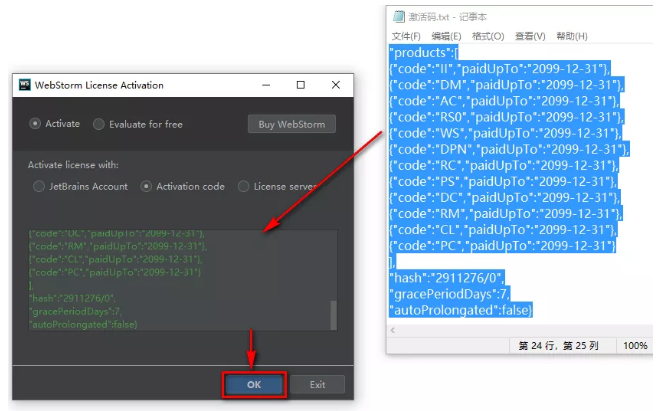Image resolution: width=666 pixels, height=411 pixels.
Task: Open the 文件(F) menu in Notepad
Action: (406, 37)
